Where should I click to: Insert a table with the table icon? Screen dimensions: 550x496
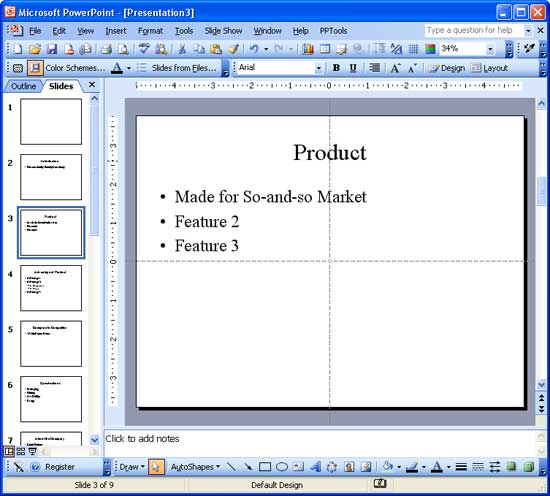(x=325, y=49)
